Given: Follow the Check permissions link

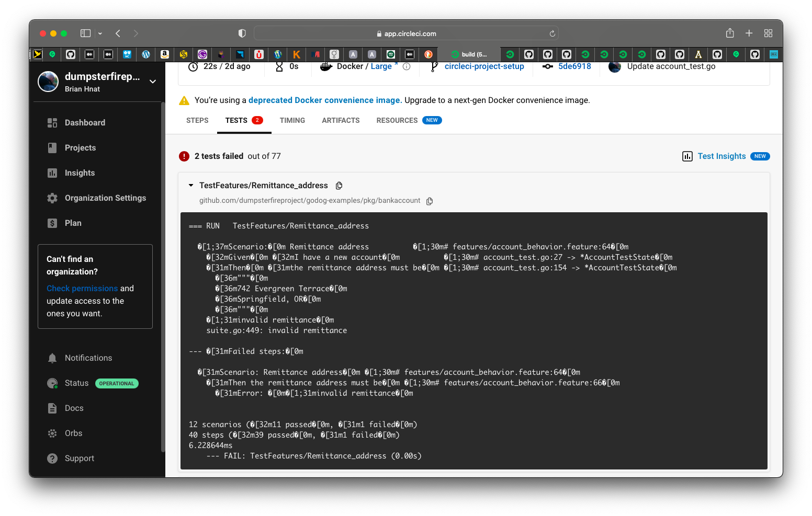Looking at the screenshot, I should [82, 289].
